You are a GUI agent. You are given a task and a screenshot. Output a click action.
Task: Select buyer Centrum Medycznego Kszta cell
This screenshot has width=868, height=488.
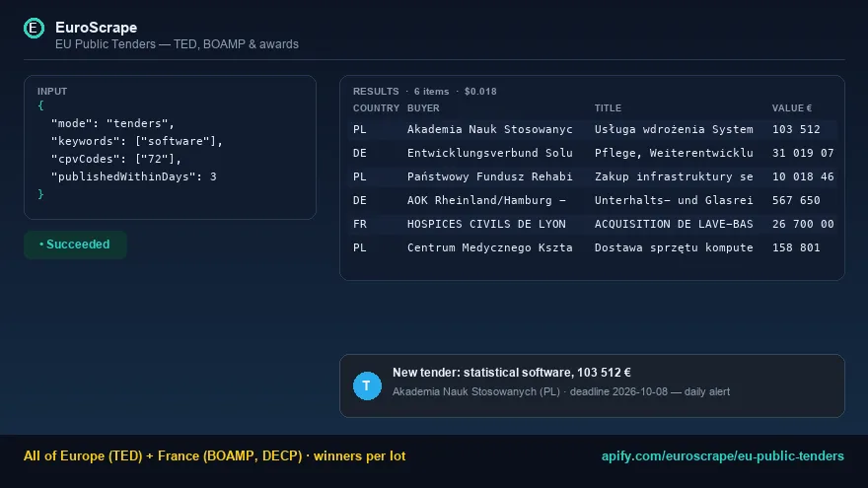490,247
